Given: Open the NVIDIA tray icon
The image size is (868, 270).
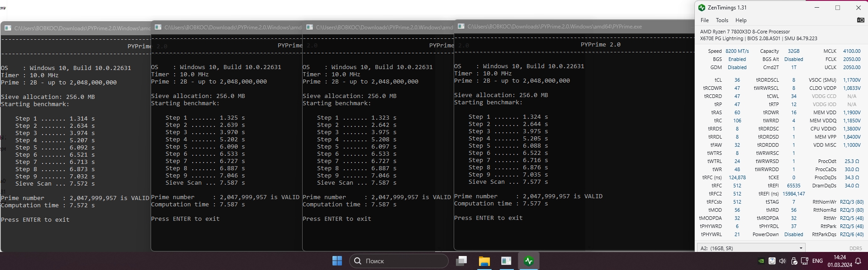Looking at the screenshot, I should click(x=761, y=261).
